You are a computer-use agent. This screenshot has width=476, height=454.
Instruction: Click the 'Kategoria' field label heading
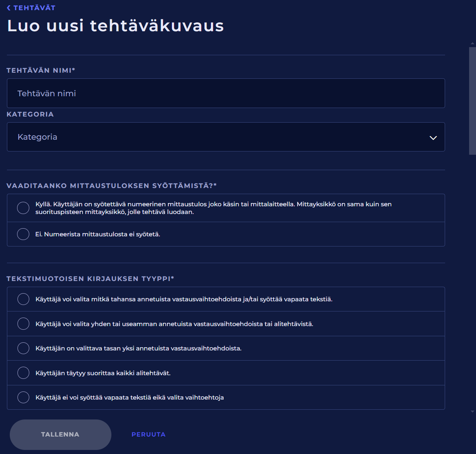[x=30, y=115]
